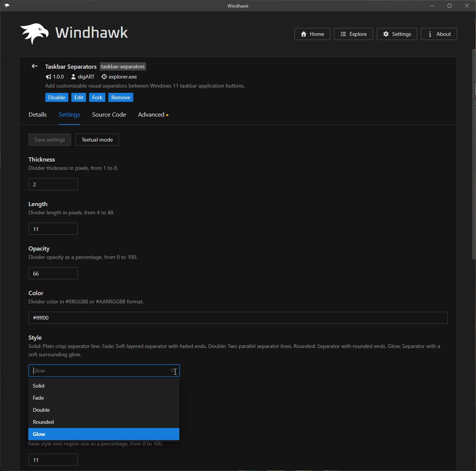
Task: Choose the Rounded style option
Action: [x=104, y=422]
